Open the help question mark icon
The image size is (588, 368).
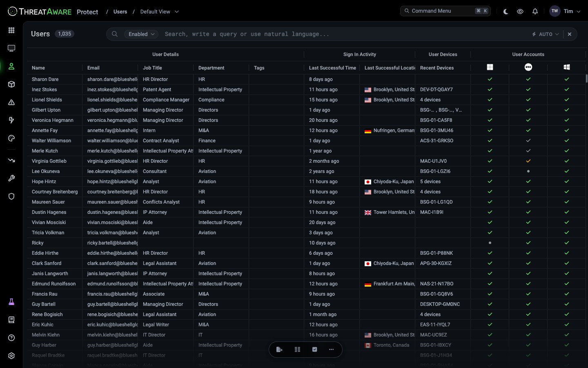pos(11,338)
